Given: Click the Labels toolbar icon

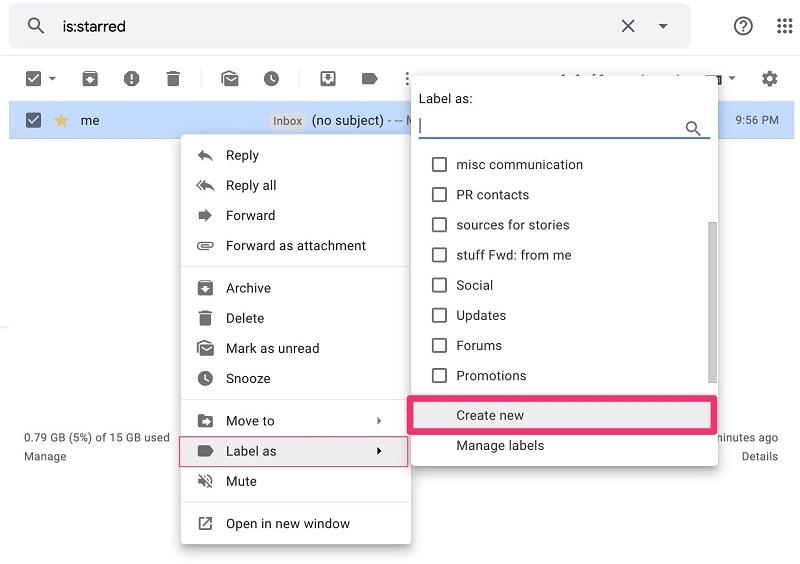Looking at the screenshot, I should pyautogui.click(x=369, y=79).
